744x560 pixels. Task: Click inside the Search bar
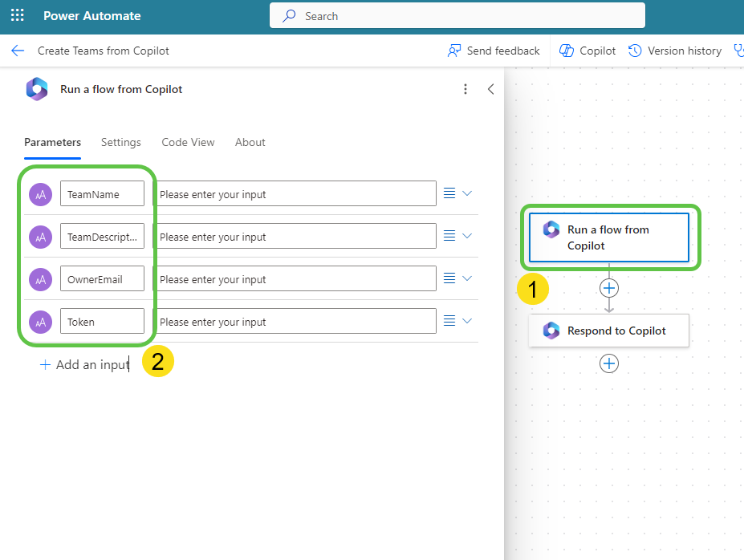pos(457,15)
